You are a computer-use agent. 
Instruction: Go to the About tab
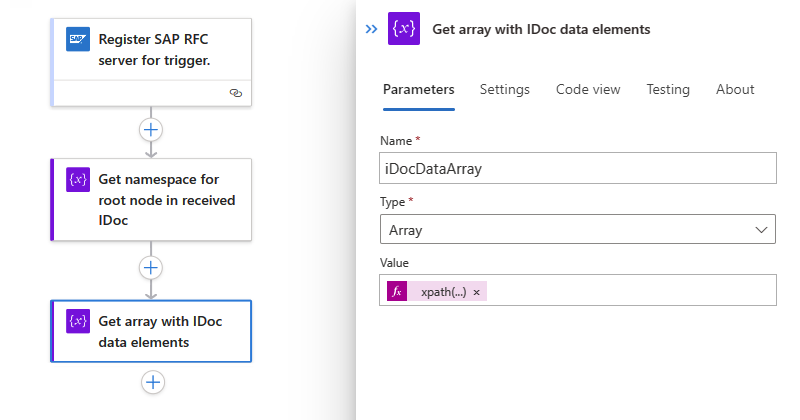click(x=735, y=89)
